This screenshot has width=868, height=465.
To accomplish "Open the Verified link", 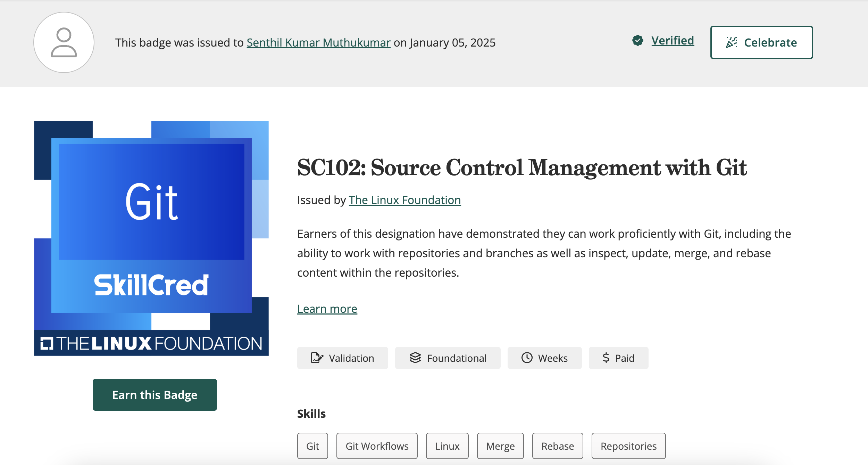I will click(x=673, y=41).
